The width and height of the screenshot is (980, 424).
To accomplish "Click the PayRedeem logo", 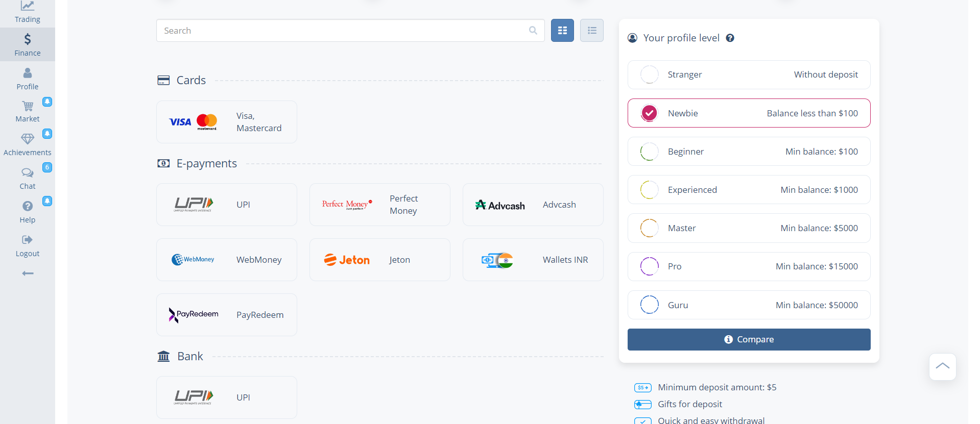I will [194, 315].
